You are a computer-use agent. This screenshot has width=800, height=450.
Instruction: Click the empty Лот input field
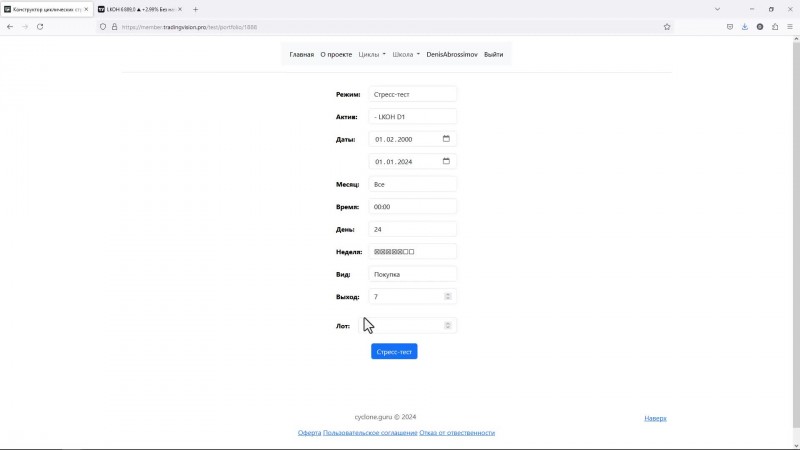tap(408, 326)
